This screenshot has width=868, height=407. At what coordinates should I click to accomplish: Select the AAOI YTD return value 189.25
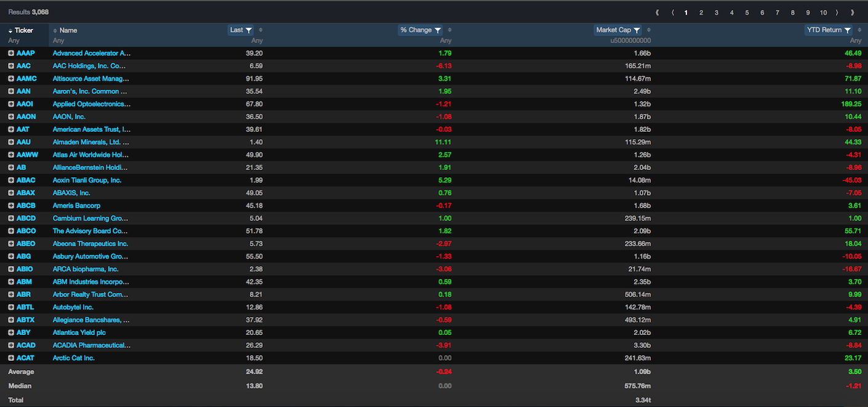pyautogui.click(x=851, y=104)
